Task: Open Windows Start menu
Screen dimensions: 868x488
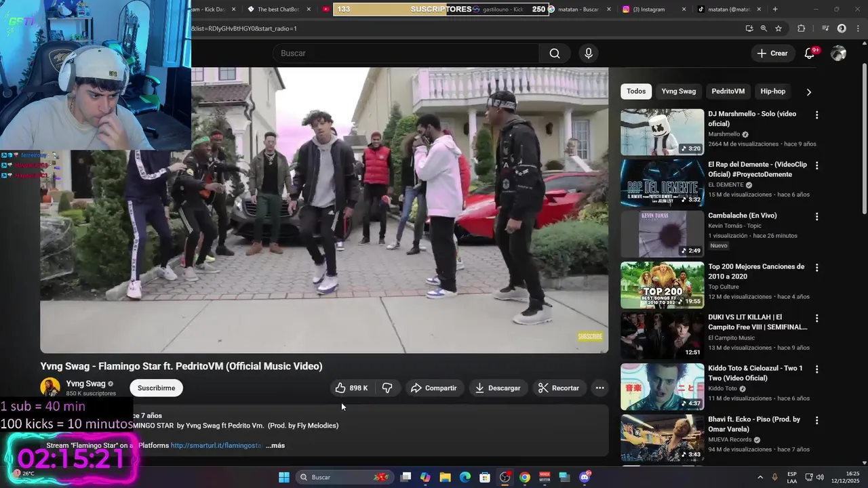Action: pos(284,477)
